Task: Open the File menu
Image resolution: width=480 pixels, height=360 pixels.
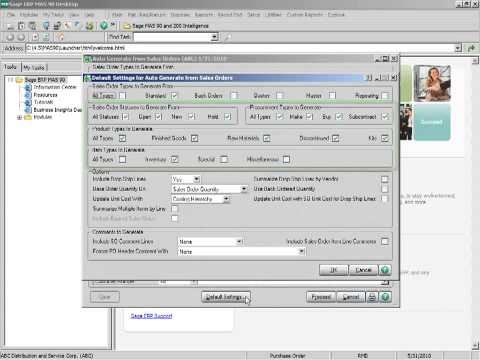Action: (x=11, y=15)
